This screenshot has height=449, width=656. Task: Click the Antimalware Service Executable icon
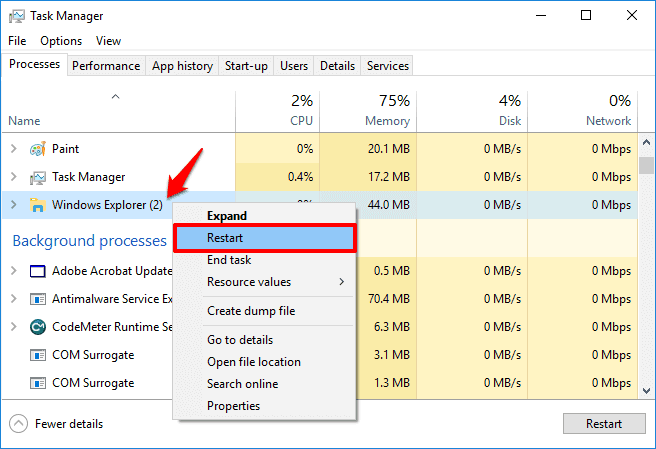click(38, 299)
